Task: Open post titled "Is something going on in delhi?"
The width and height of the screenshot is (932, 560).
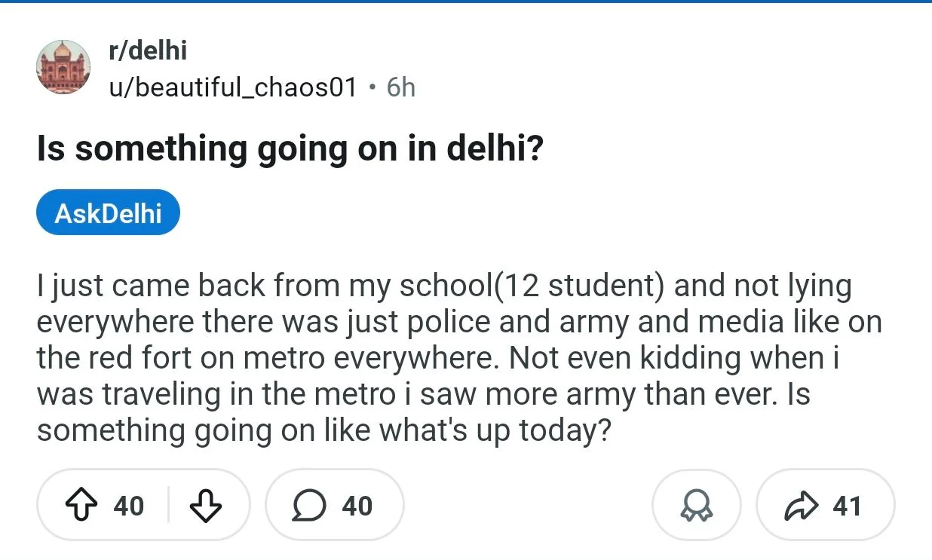Action: tap(290, 148)
